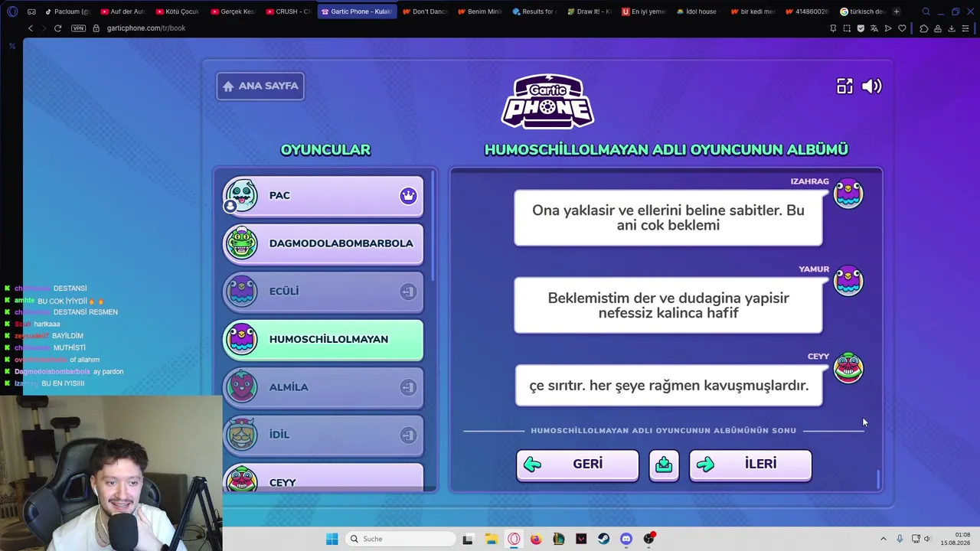The image size is (980, 551).
Task: Switch to the 'Results for' tab
Action: coord(535,11)
